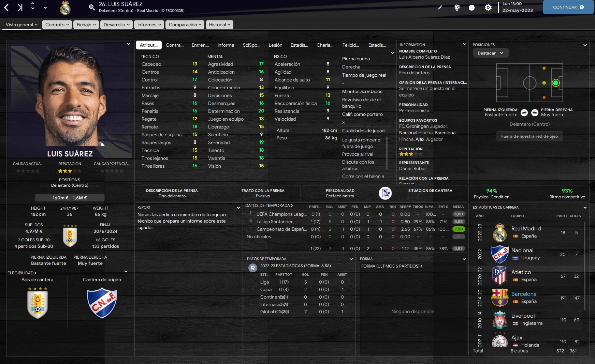Open the Datos de temporada lower dropdown

point(351,259)
